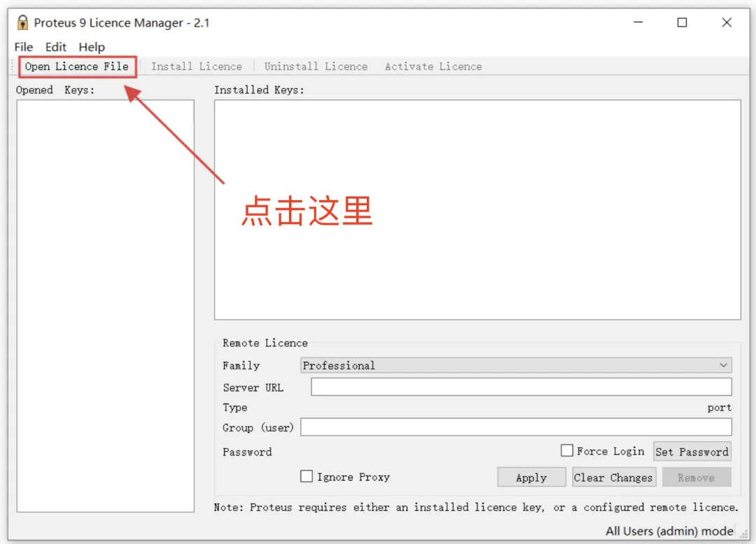Click inside the Opened Keys list
756x544 pixels.
point(106,306)
